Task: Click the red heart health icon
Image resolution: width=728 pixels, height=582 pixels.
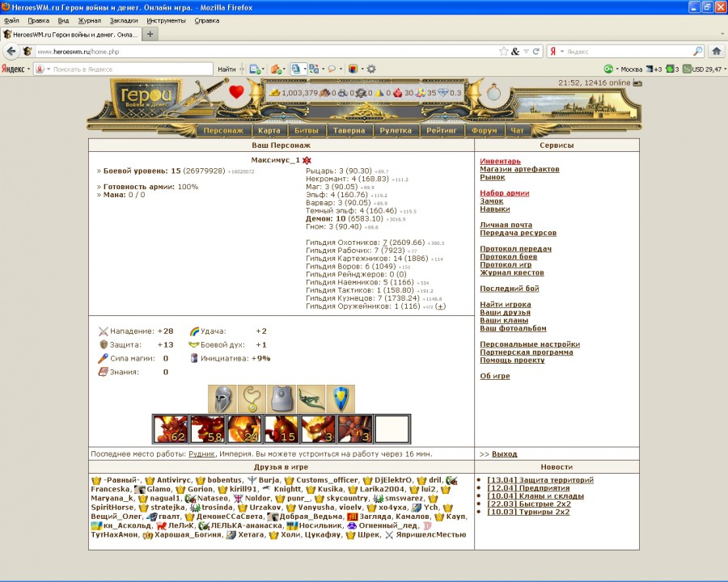Action: tap(236, 92)
